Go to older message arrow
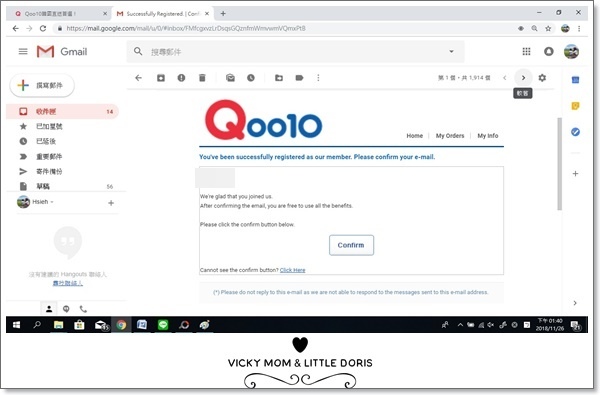The height and width of the screenshot is (395, 600). point(523,78)
